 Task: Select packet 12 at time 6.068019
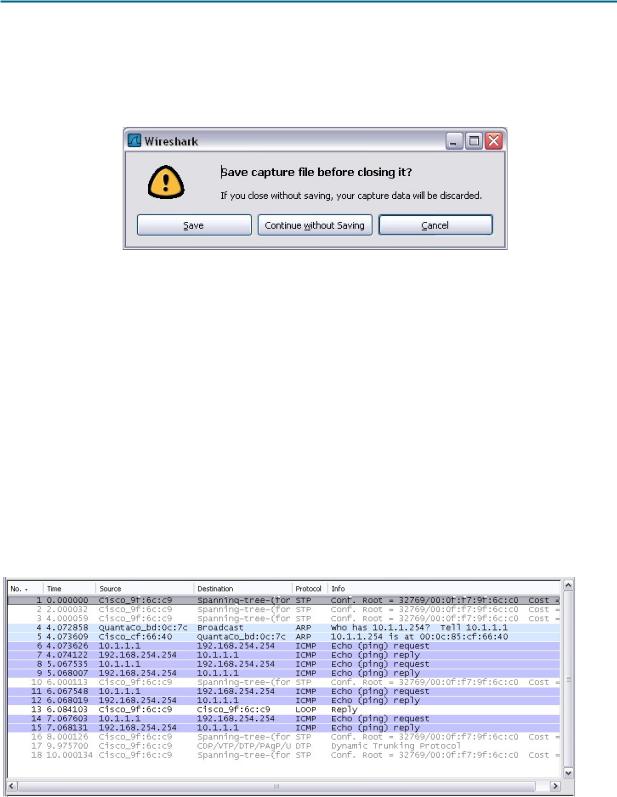point(284,700)
